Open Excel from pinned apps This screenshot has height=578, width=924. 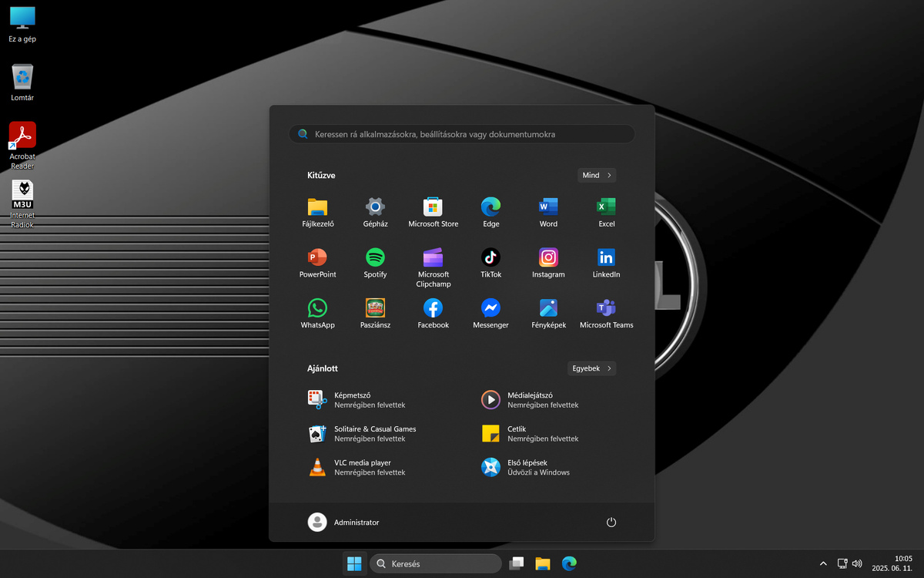coord(606,213)
